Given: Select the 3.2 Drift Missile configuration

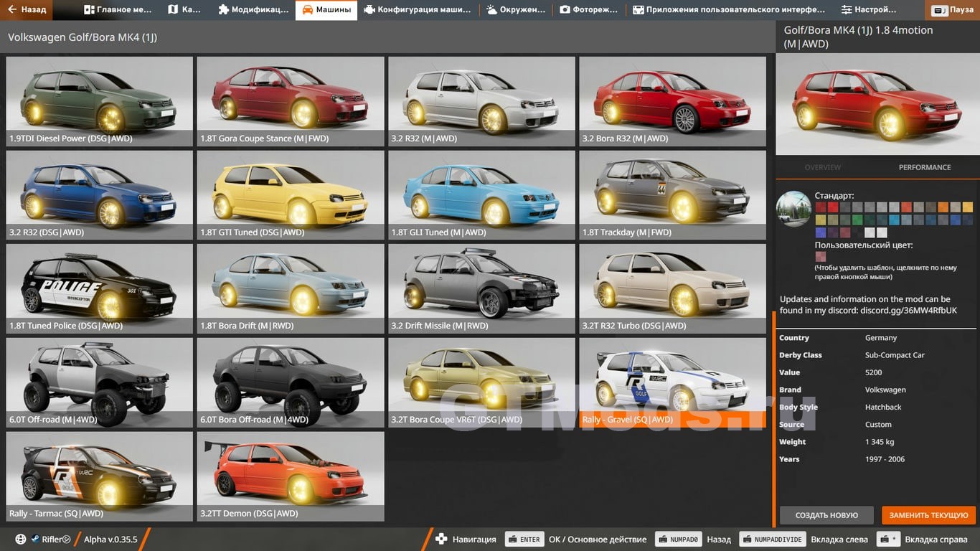Looking at the screenshot, I should coord(481,288).
